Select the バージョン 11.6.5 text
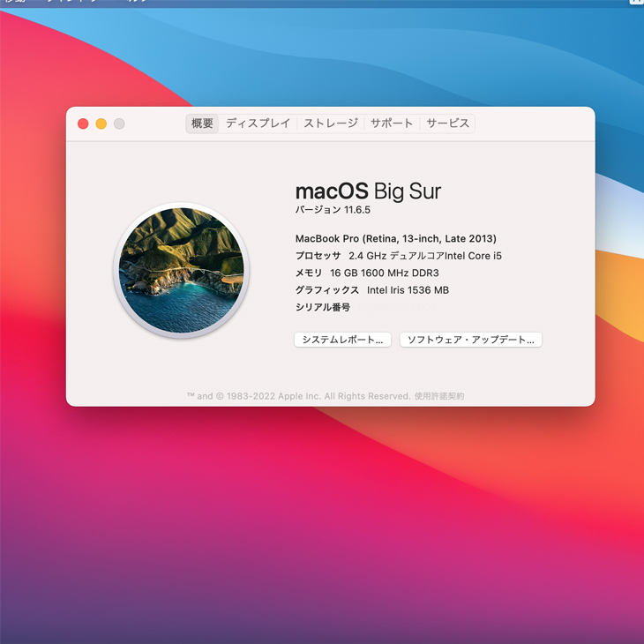This screenshot has width=644, height=644. point(333,210)
